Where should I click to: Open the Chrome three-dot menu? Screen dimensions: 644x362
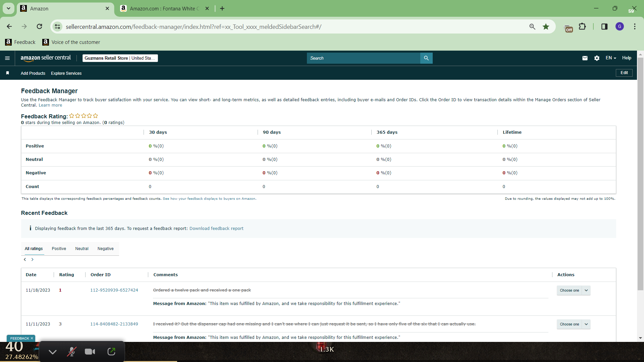(635, 26)
